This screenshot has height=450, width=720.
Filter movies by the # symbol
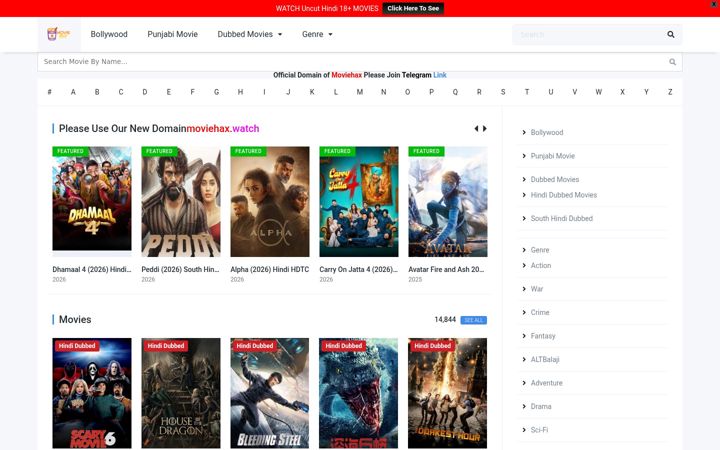(49, 92)
